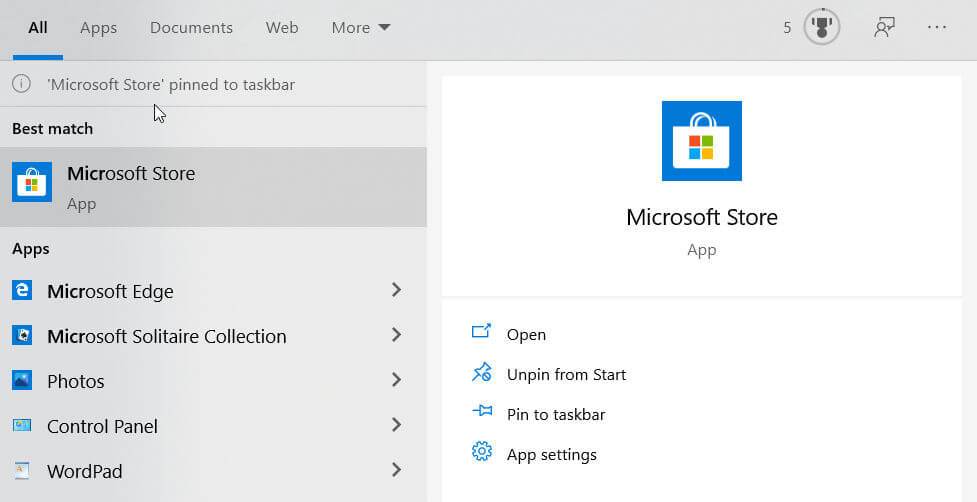977x502 pixels.
Task: Expand Photos options arrow
Action: (396, 379)
